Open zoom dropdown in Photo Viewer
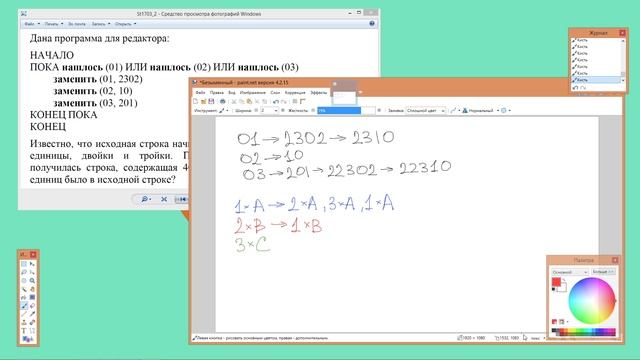The height and width of the screenshot is (360, 640). click(146, 199)
